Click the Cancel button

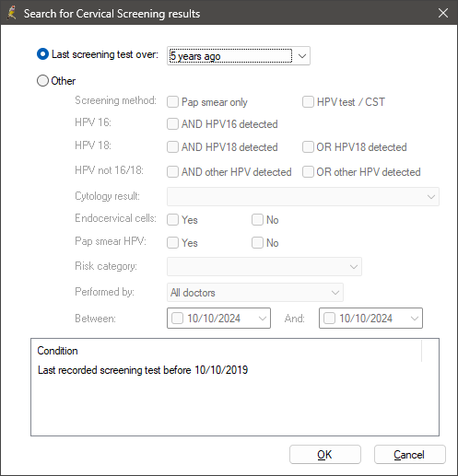tap(410, 455)
